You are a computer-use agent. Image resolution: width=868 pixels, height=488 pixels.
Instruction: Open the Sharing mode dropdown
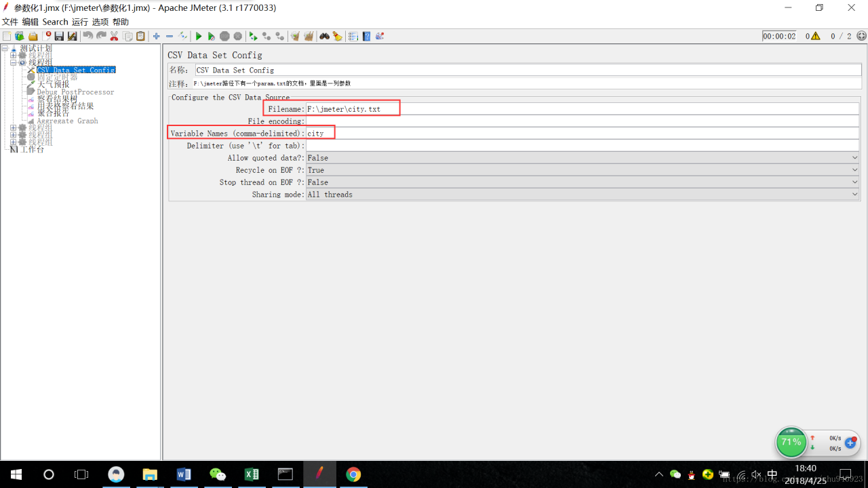pos(583,195)
